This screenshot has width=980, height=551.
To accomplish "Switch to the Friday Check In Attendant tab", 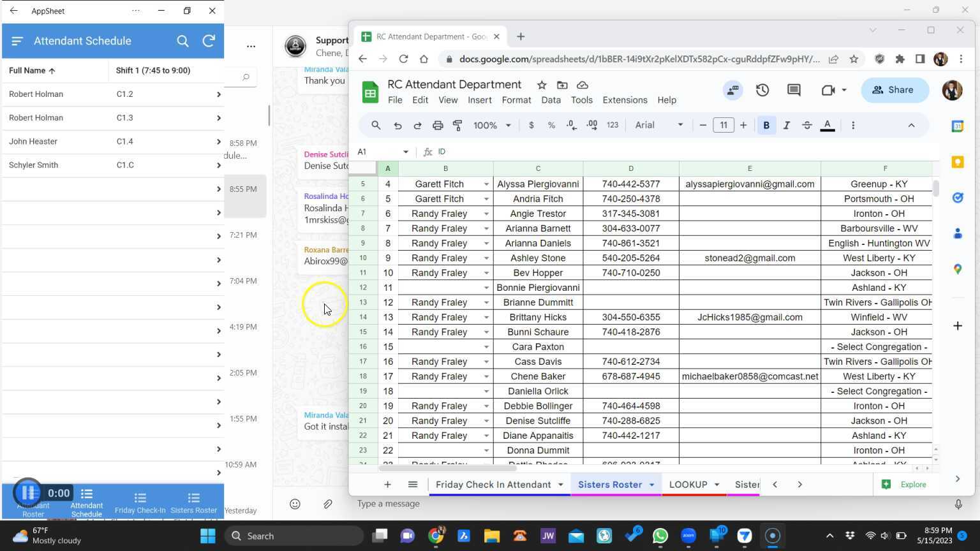I will [492, 485].
